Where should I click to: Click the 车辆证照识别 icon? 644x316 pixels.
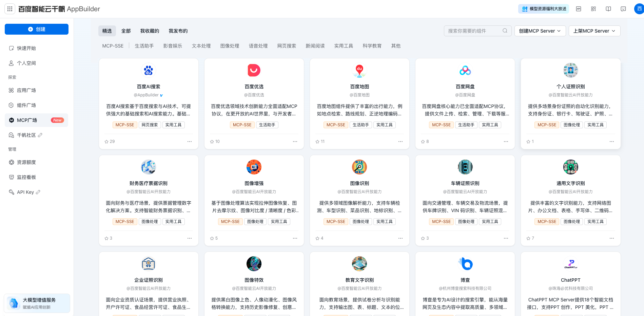click(x=465, y=167)
